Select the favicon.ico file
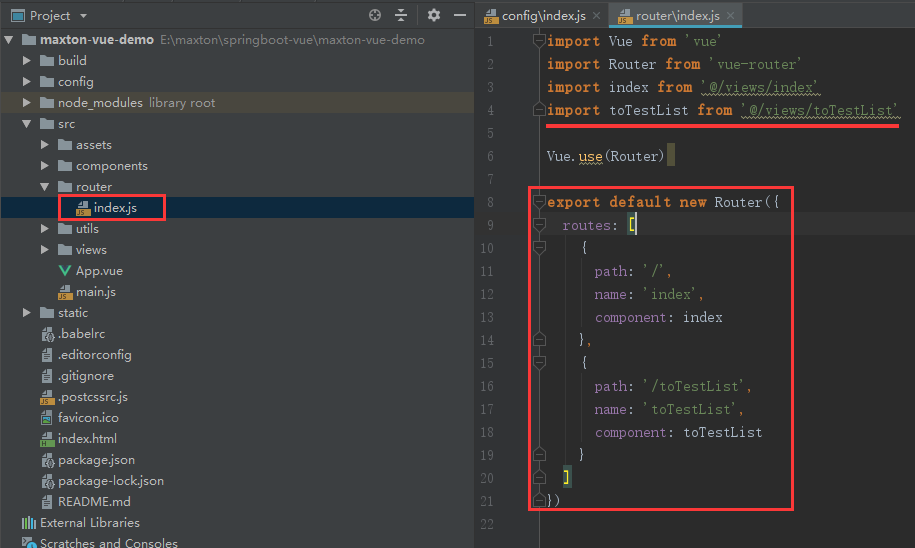Image resolution: width=915 pixels, height=548 pixels. pyautogui.click(x=88, y=418)
